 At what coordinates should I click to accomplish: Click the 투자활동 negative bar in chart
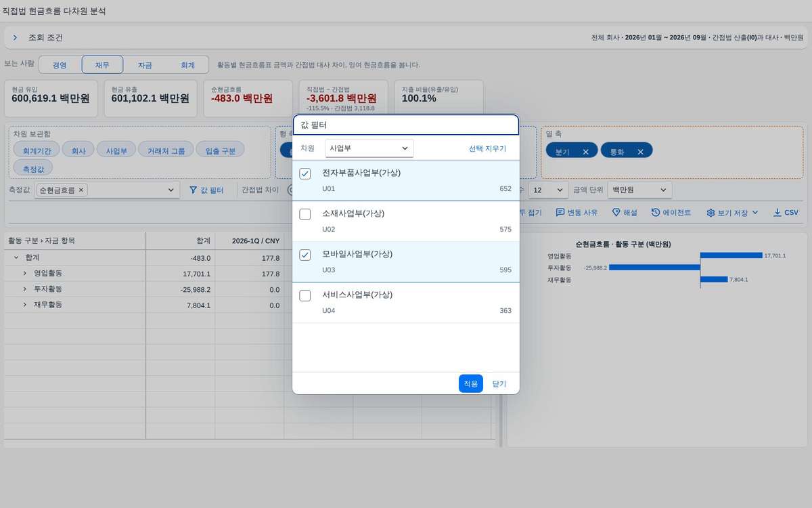pyautogui.click(x=654, y=268)
